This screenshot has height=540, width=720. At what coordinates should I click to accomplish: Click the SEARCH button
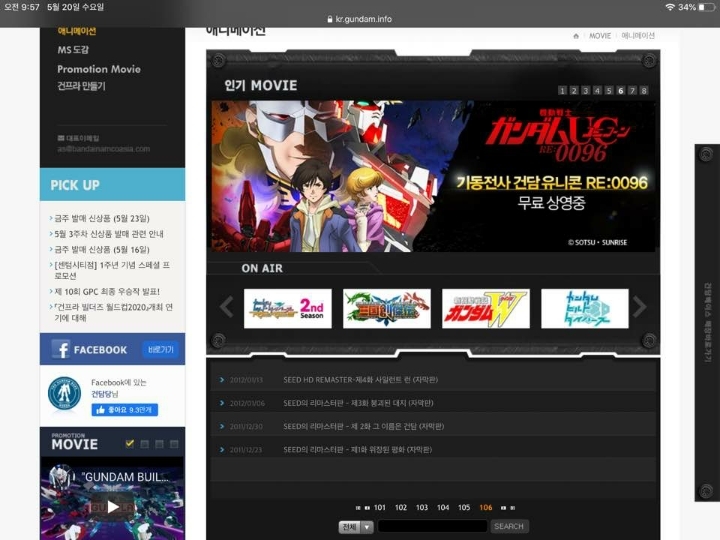tap(509, 526)
